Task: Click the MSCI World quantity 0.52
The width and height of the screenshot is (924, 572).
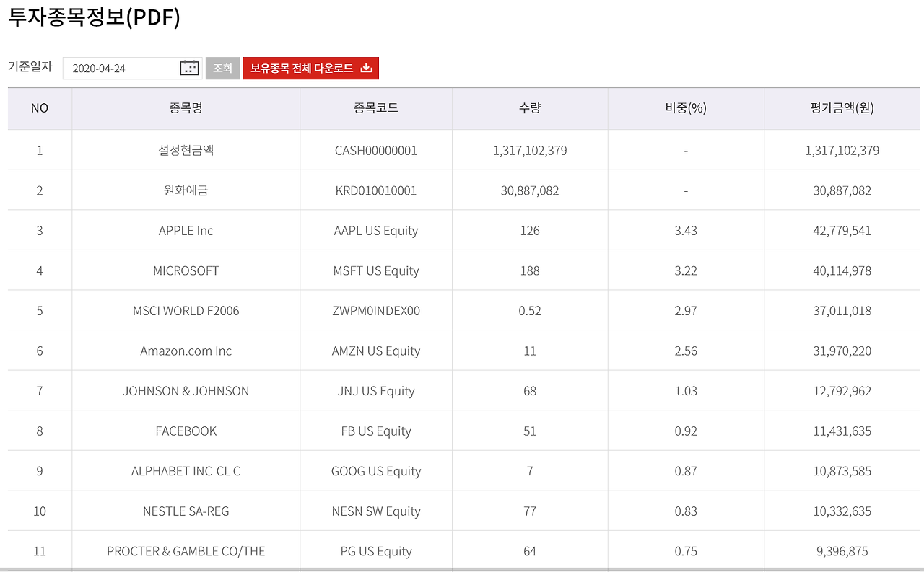Action: pyautogui.click(x=530, y=311)
